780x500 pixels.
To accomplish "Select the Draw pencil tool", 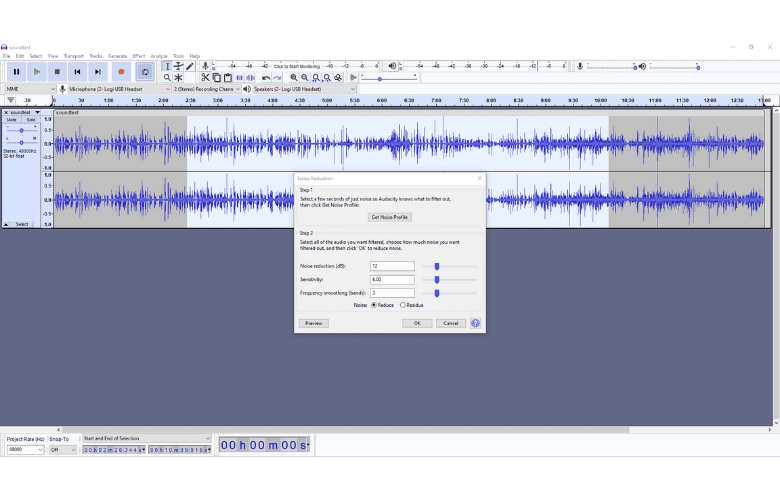I will pos(190,66).
